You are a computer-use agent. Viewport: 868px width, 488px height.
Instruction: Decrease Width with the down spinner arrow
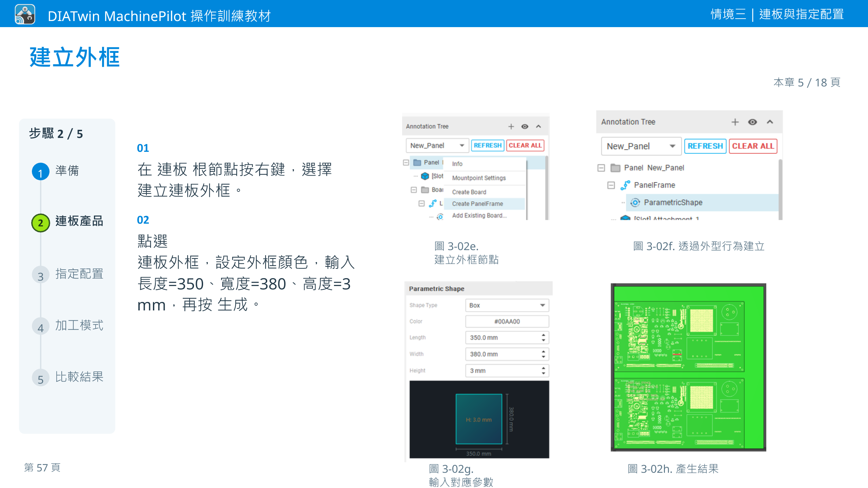(x=544, y=357)
